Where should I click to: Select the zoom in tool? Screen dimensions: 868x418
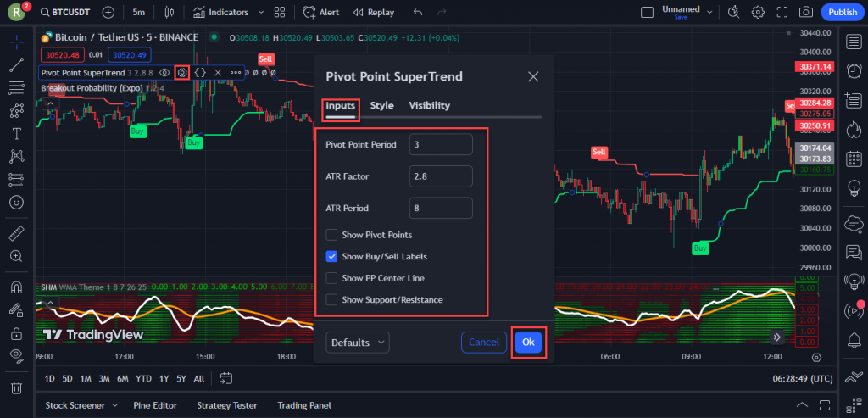(17, 256)
